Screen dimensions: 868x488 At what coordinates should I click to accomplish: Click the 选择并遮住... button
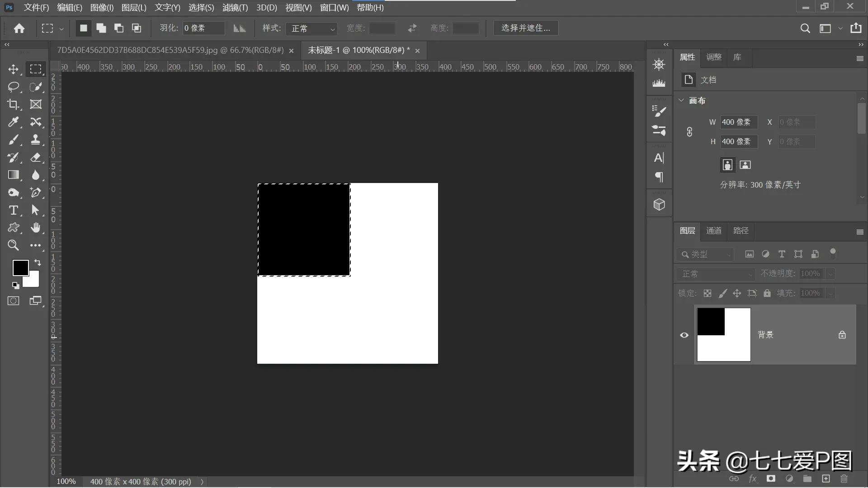click(x=526, y=28)
